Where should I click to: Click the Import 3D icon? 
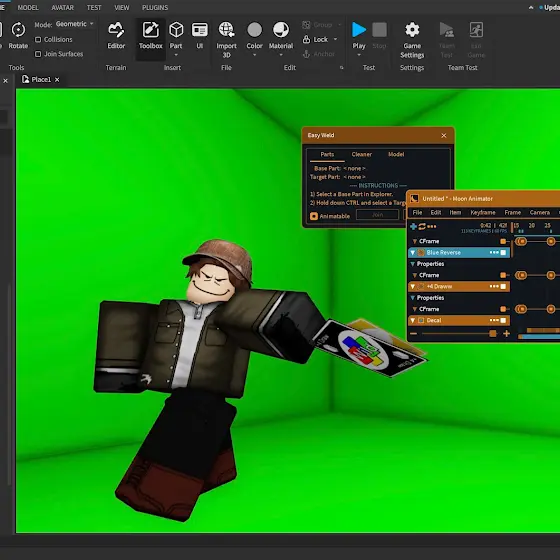tap(226, 30)
